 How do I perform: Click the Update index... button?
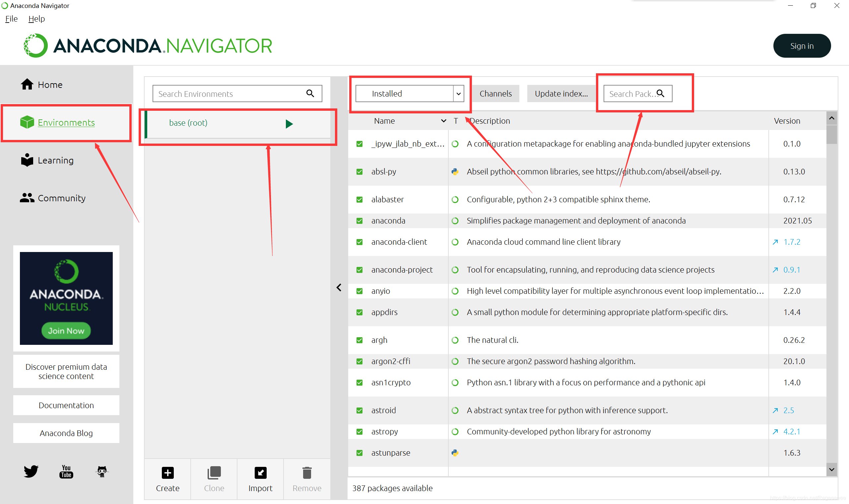[x=561, y=94]
